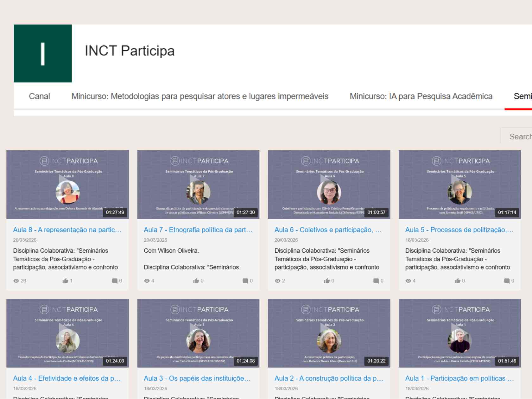Open Aula 3 - Os papéis das instituições
The width and height of the screenshot is (532, 399).
pyautogui.click(x=197, y=378)
